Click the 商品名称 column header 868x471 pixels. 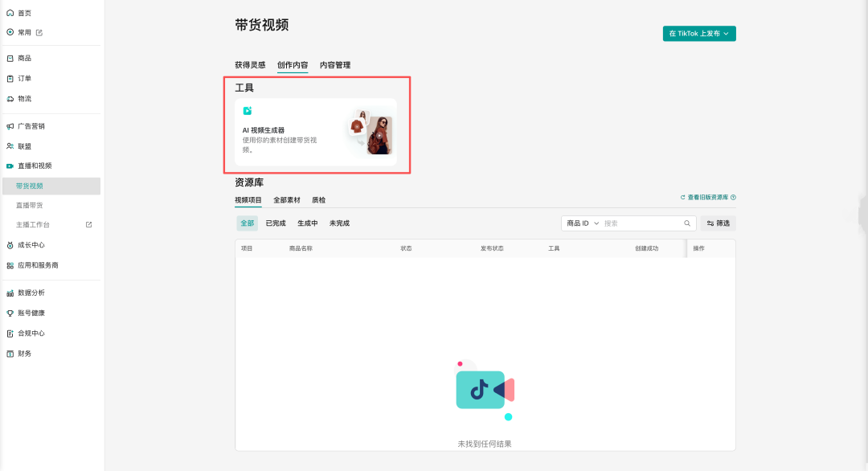coord(301,248)
